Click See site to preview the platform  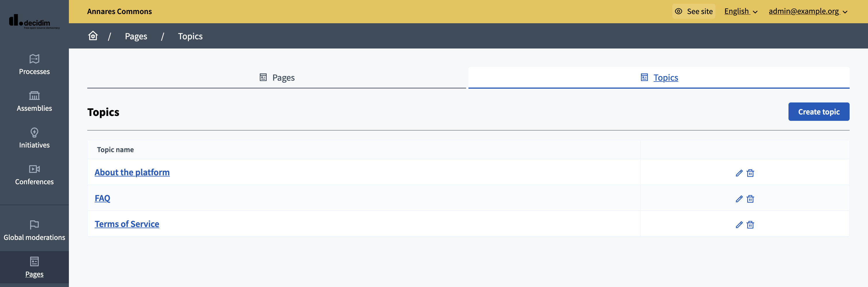coord(693,11)
